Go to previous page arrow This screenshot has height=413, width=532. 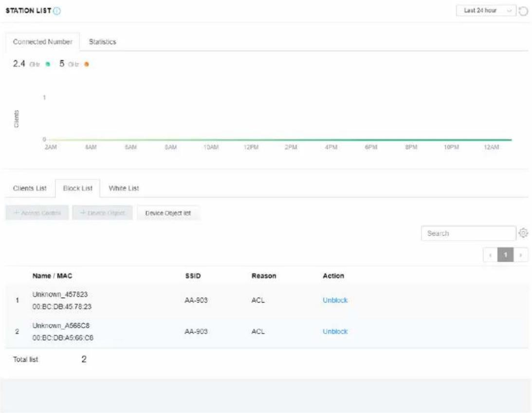pyautogui.click(x=490, y=255)
